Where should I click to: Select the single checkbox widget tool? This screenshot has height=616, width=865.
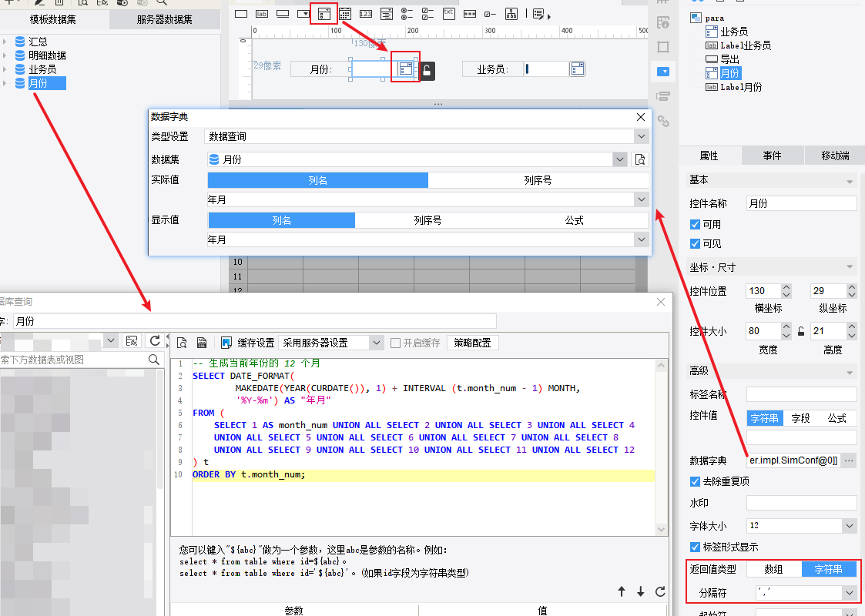tap(490, 14)
